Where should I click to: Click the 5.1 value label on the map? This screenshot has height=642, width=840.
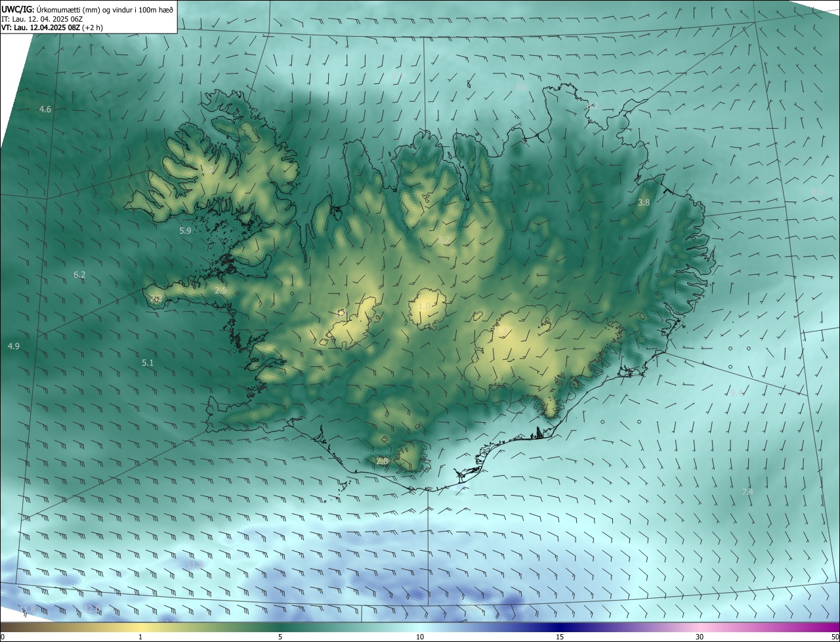148,362
